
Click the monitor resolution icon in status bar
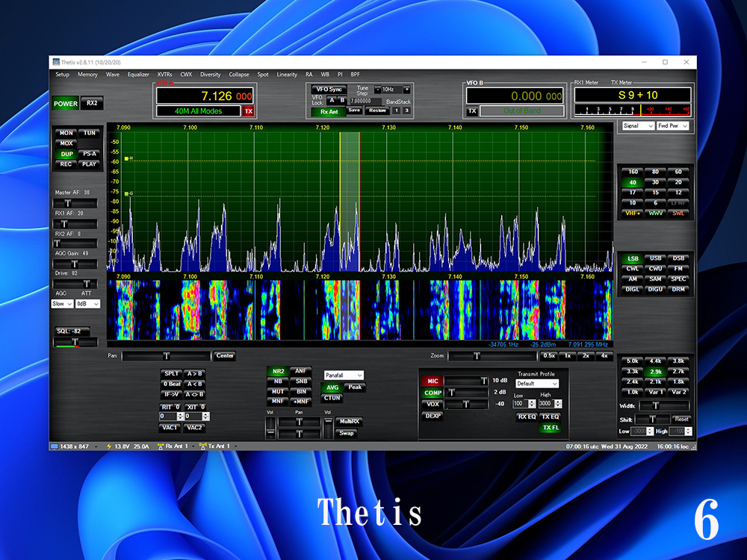[x=55, y=447]
